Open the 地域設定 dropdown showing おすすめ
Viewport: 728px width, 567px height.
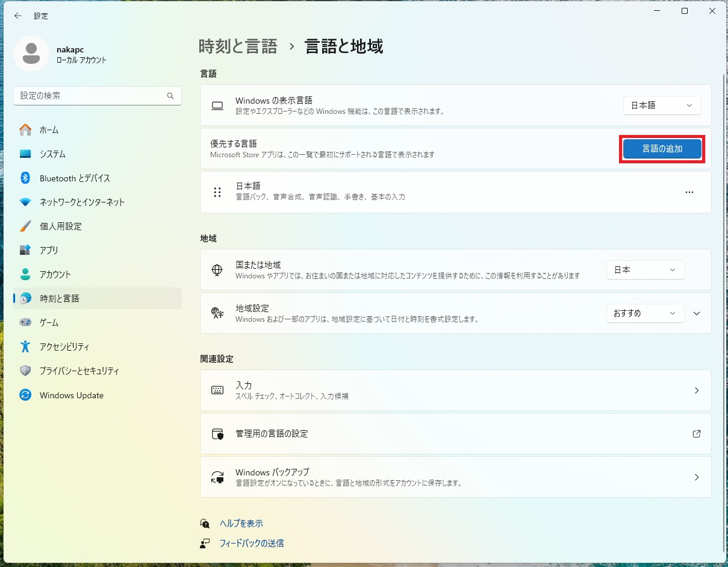pyautogui.click(x=645, y=313)
